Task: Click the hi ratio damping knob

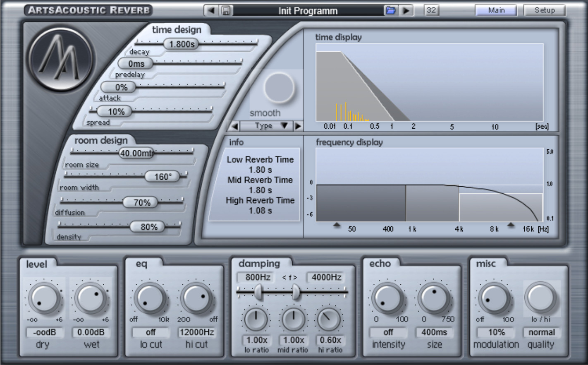Action: [330, 320]
